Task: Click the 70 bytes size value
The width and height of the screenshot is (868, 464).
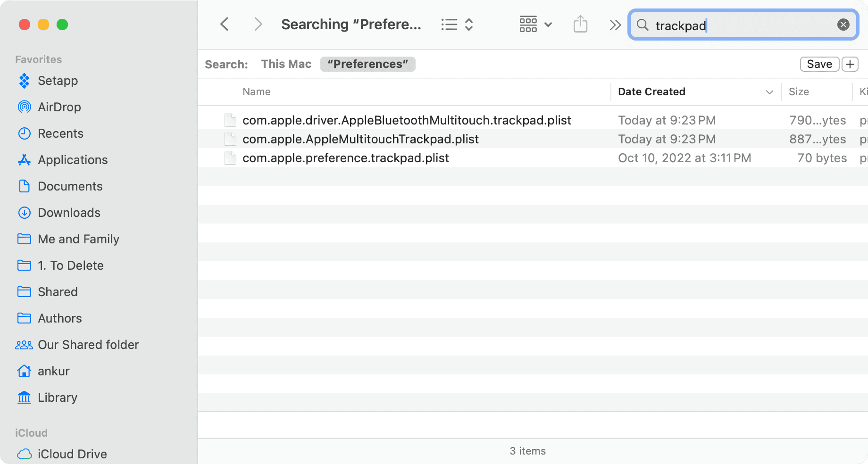Action: click(822, 158)
